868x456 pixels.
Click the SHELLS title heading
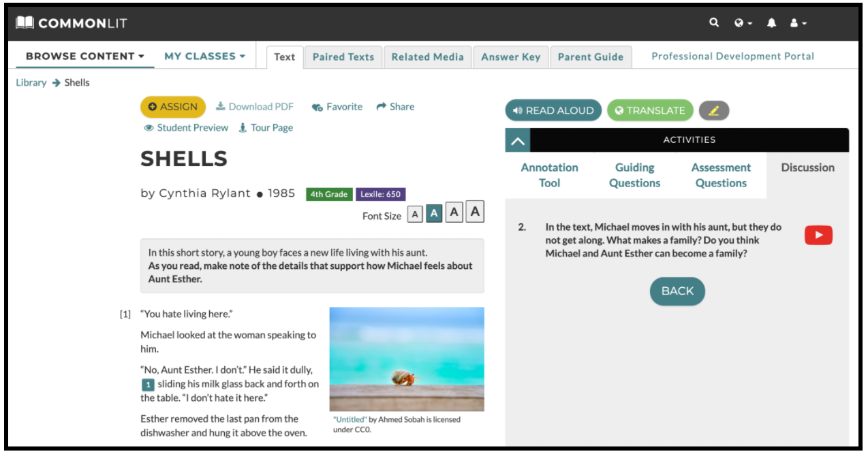[184, 159]
